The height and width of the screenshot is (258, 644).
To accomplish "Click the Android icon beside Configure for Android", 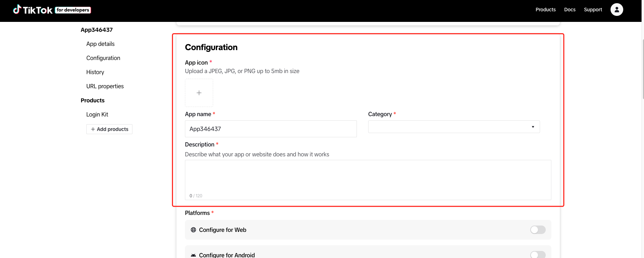I will tap(193, 255).
